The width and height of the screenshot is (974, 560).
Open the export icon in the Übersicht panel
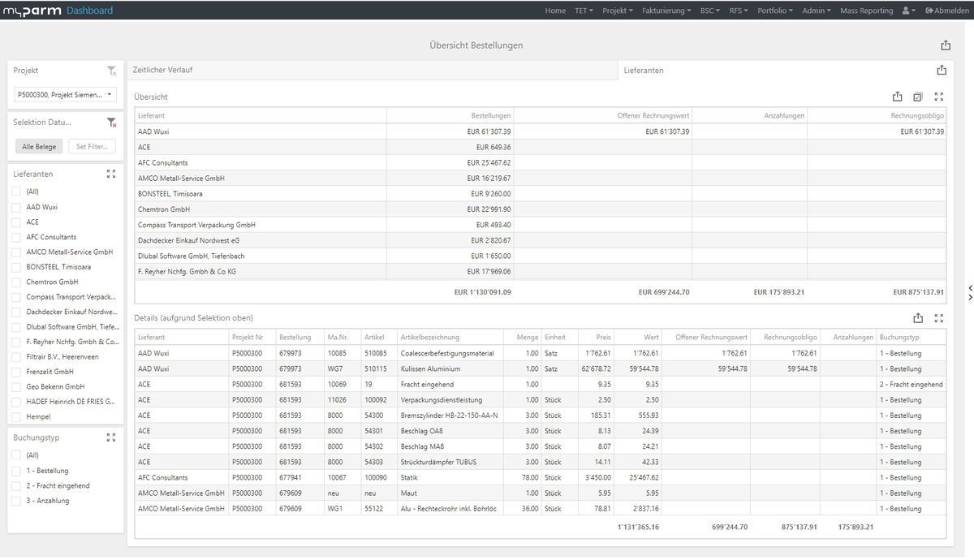[896, 97]
